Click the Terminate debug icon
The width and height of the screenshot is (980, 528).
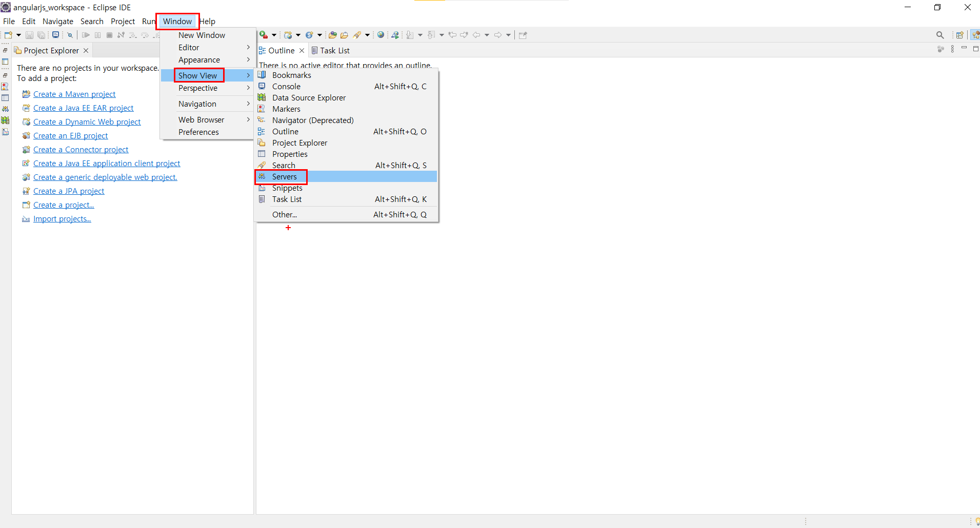tap(109, 35)
